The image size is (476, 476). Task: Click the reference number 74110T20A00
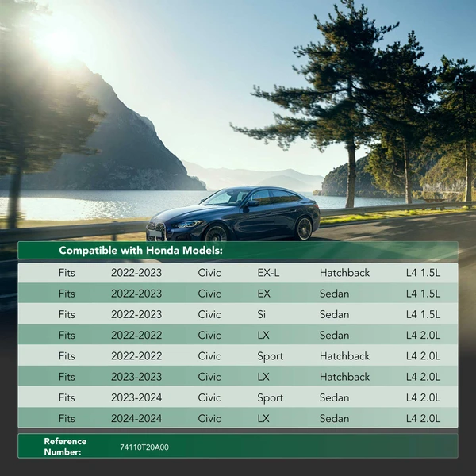[x=144, y=447]
